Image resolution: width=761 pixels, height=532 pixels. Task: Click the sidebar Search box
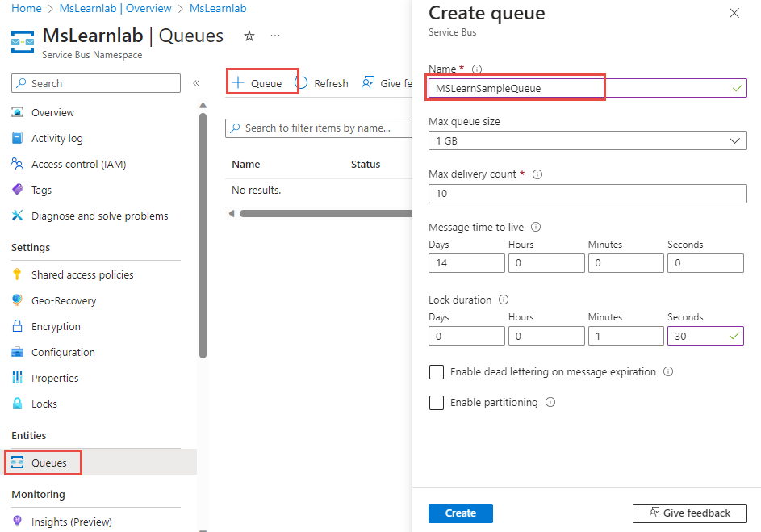tap(96, 83)
